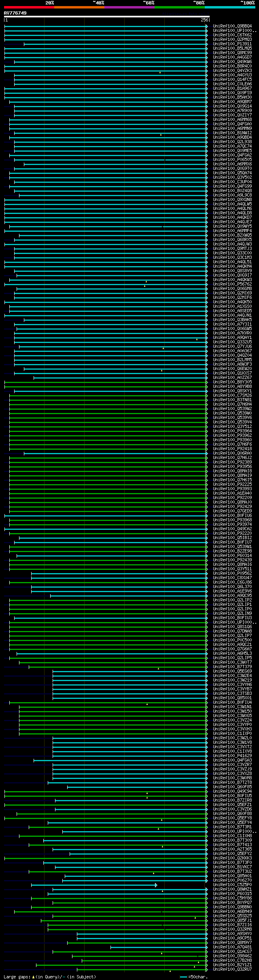Image resolution: width=259 pixels, height=980 pixels.
Task: Select label UniRef100_Q8SKY1
Action: tap(232, 391)
